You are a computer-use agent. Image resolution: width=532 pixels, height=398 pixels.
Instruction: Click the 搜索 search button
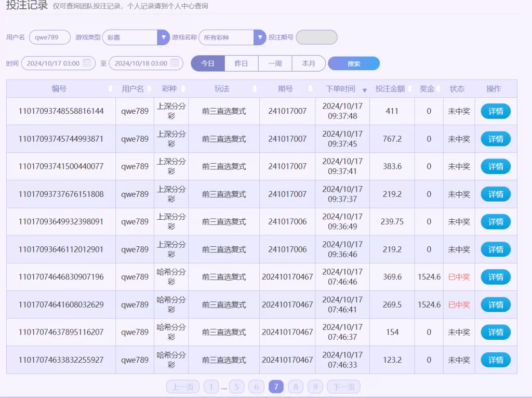pos(354,63)
